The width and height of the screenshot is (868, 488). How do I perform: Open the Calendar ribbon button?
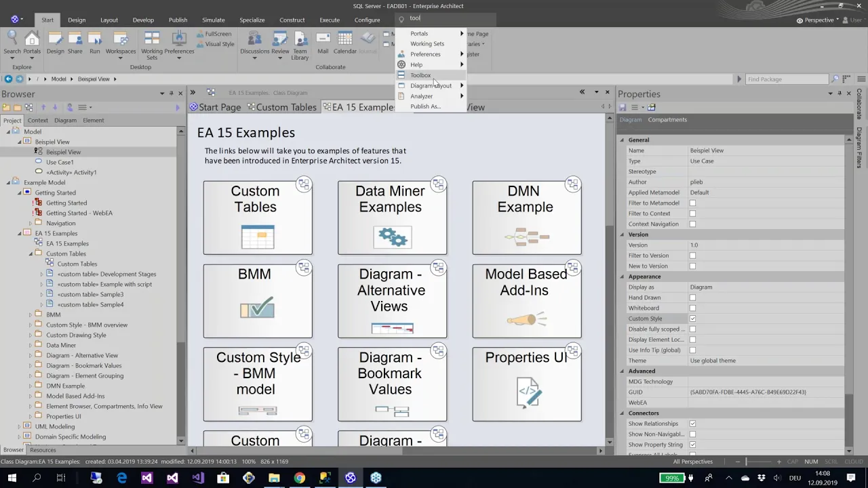coord(344,43)
